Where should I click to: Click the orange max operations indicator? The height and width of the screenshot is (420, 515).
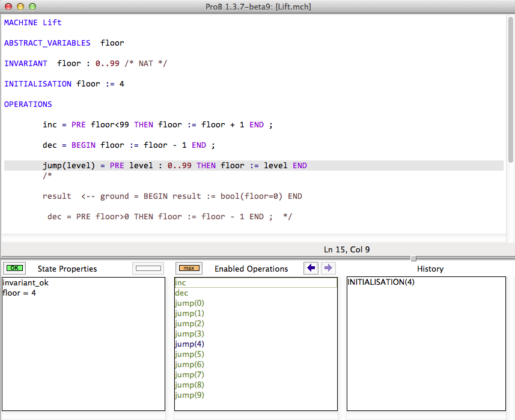(x=190, y=268)
